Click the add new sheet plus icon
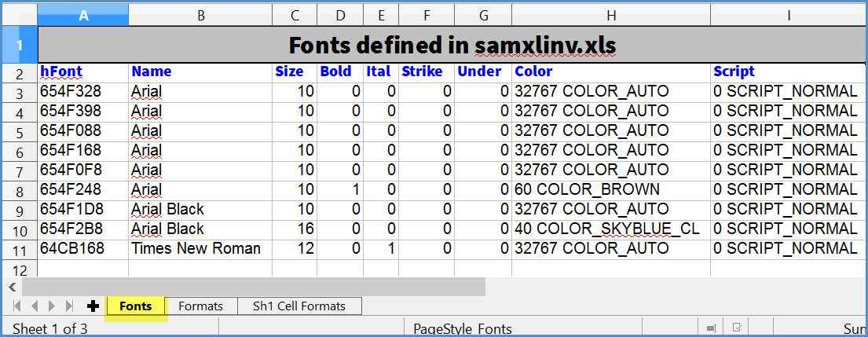Screen dimensions: 868x337 coord(92,306)
